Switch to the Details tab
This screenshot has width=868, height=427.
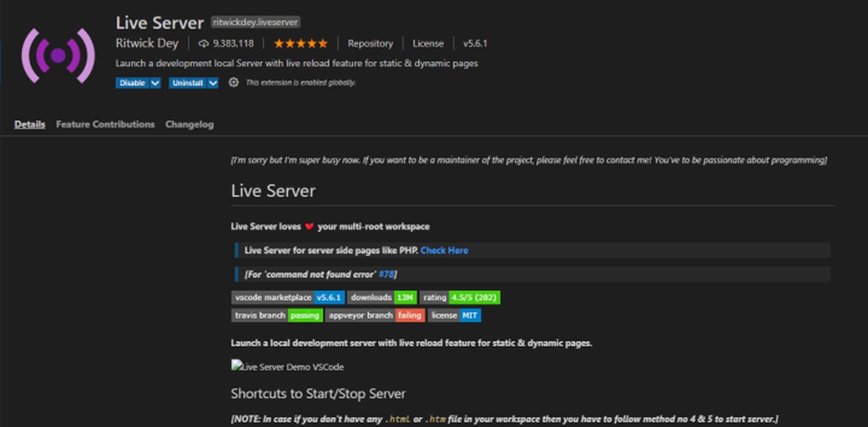[x=30, y=124]
